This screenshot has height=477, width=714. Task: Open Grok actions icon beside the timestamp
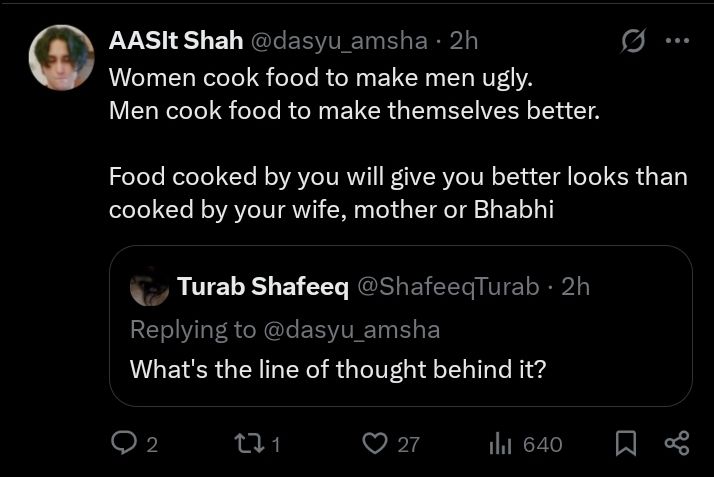(632, 41)
